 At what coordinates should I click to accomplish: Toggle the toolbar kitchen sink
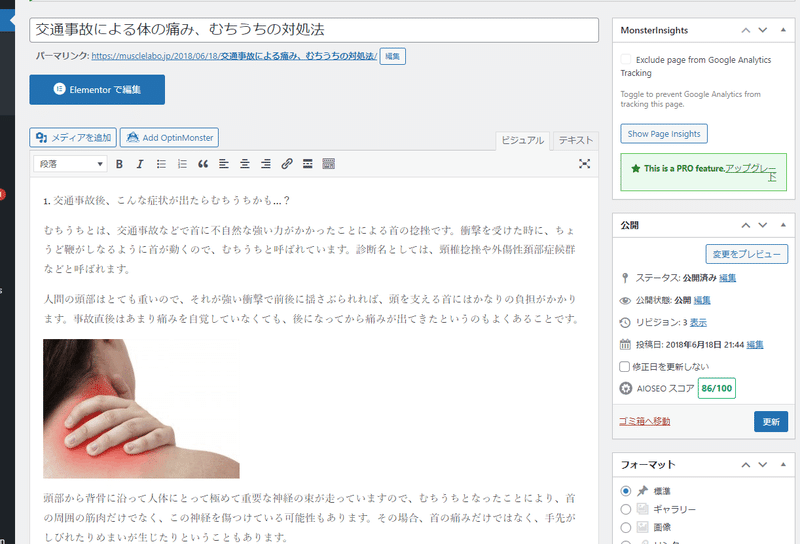pyautogui.click(x=329, y=164)
